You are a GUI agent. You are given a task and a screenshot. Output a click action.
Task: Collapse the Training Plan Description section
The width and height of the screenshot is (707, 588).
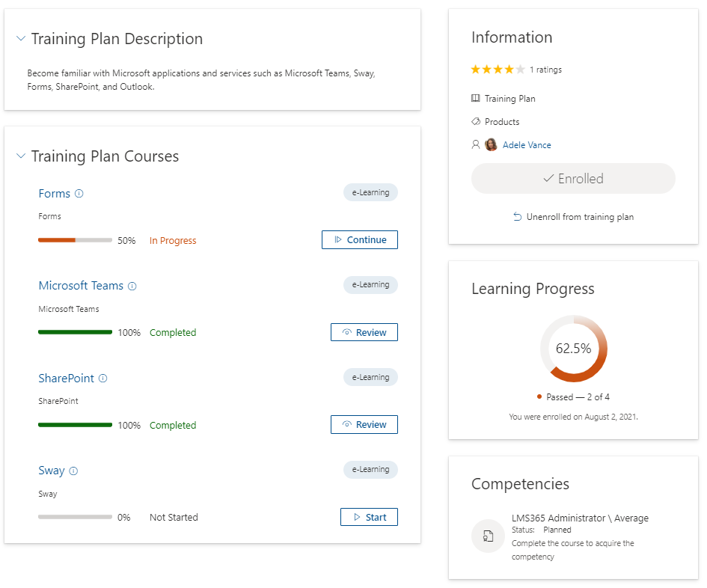point(20,38)
